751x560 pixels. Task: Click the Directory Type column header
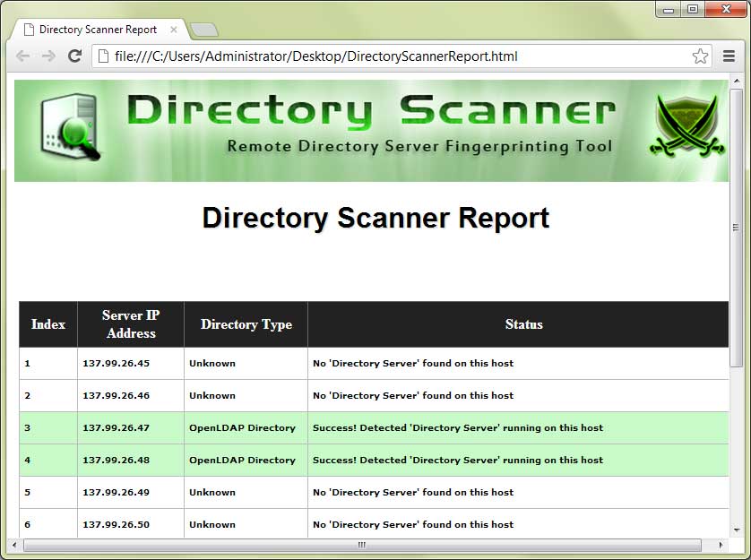(x=246, y=324)
